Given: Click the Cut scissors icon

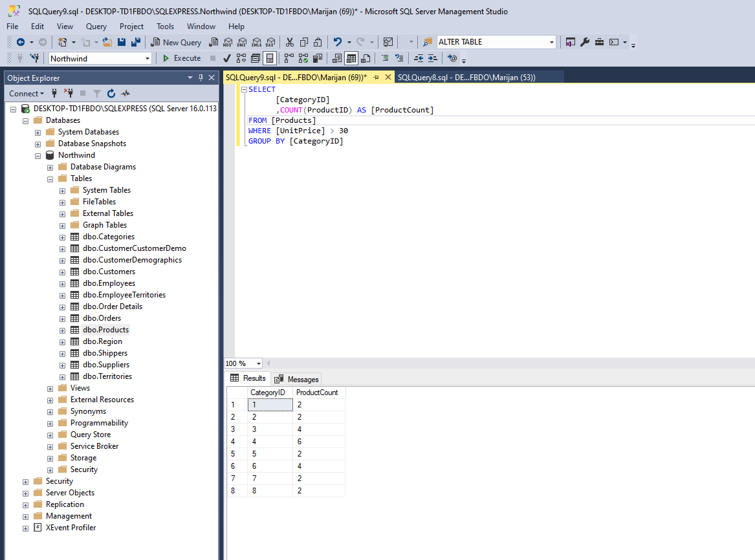Looking at the screenshot, I should (289, 42).
